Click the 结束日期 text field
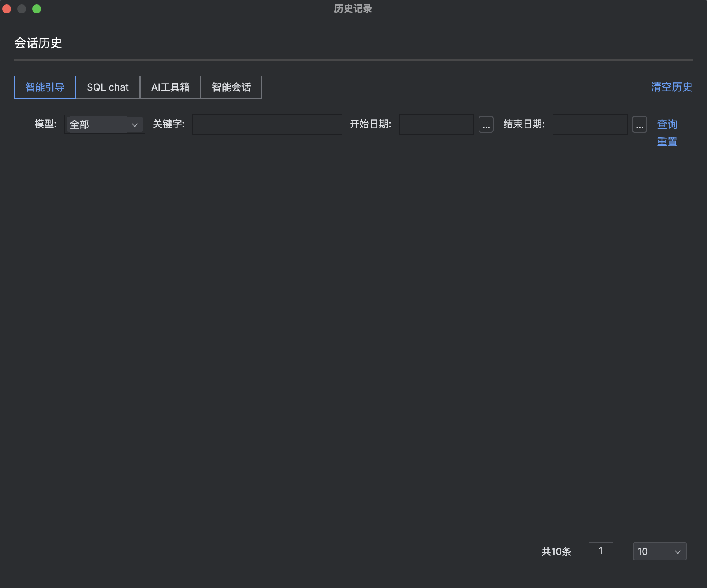The height and width of the screenshot is (588, 707). pyautogui.click(x=590, y=124)
